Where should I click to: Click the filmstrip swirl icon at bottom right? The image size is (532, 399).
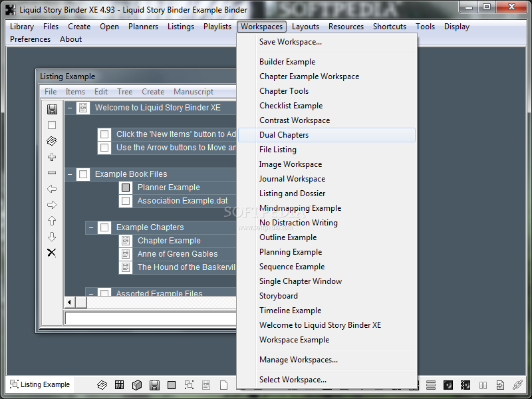465,385
